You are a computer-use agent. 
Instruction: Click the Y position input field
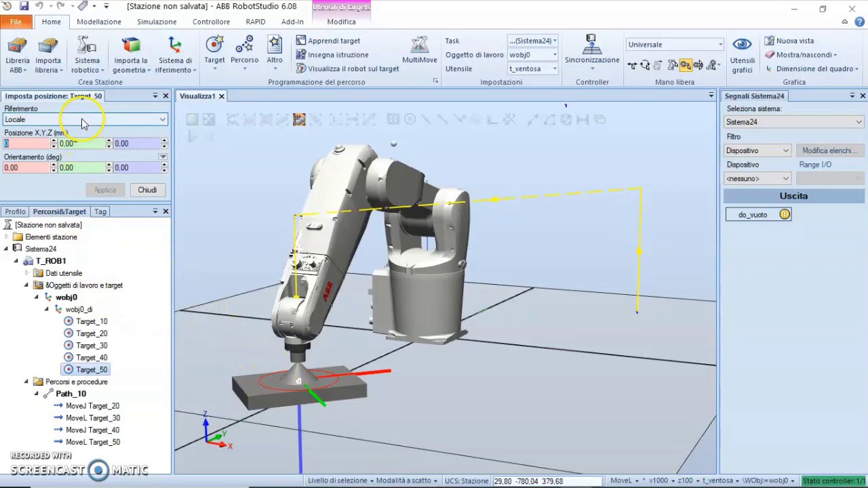81,144
